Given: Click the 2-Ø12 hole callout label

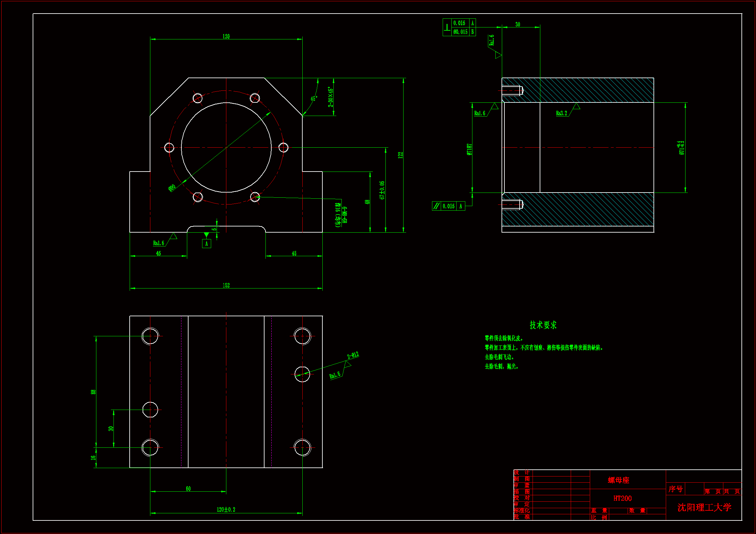Looking at the screenshot, I should tap(353, 355).
